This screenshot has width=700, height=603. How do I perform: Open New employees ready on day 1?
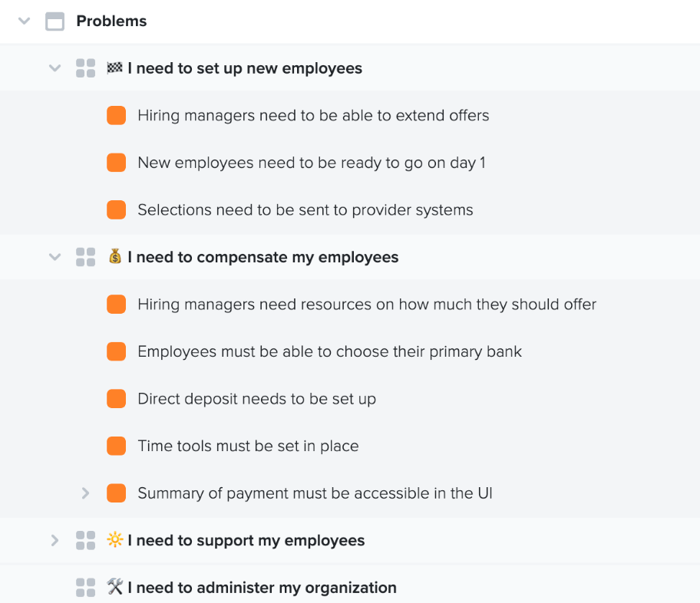[x=312, y=163]
